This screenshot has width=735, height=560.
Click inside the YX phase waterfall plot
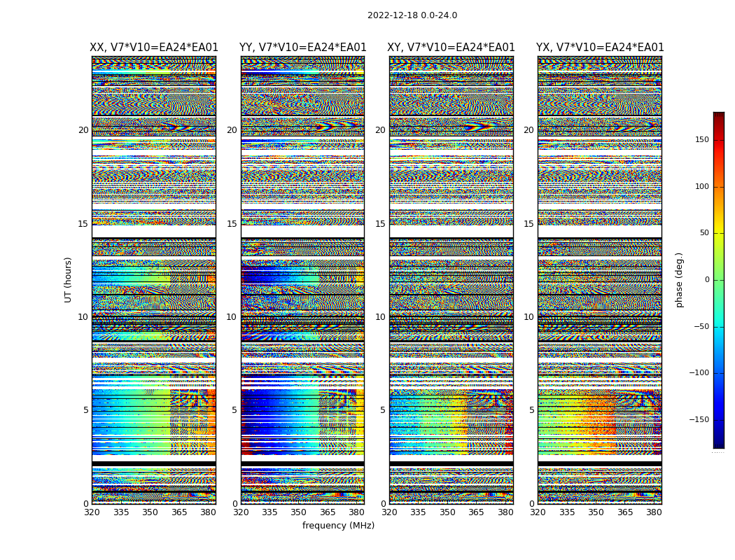click(x=600, y=280)
